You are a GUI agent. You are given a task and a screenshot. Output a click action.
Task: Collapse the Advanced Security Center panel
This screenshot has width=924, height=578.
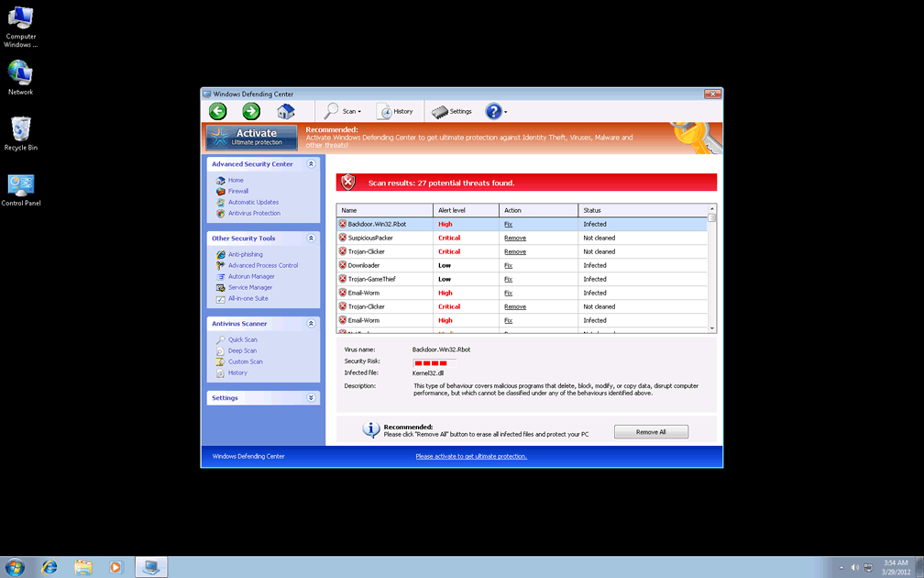311,164
